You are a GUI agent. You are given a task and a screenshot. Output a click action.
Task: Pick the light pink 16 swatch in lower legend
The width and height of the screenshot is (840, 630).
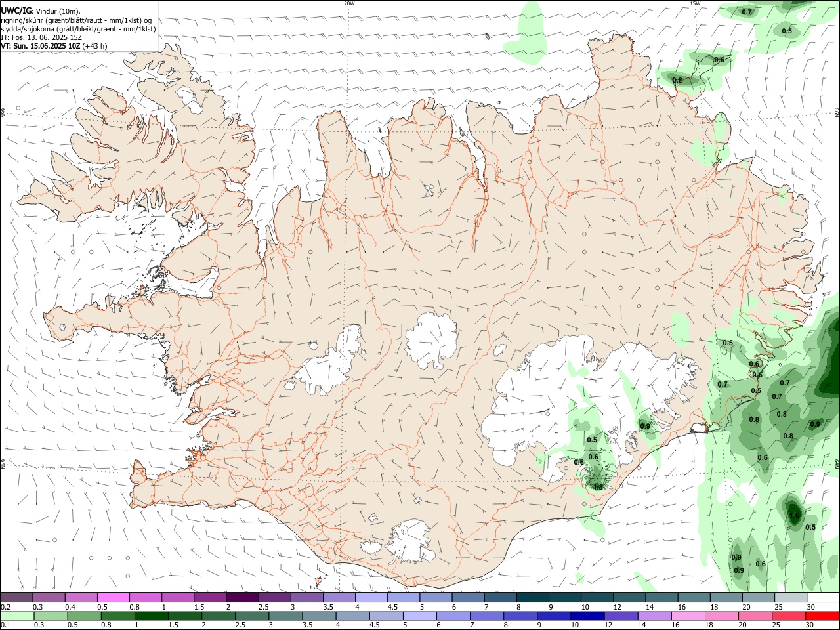(689, 616)
